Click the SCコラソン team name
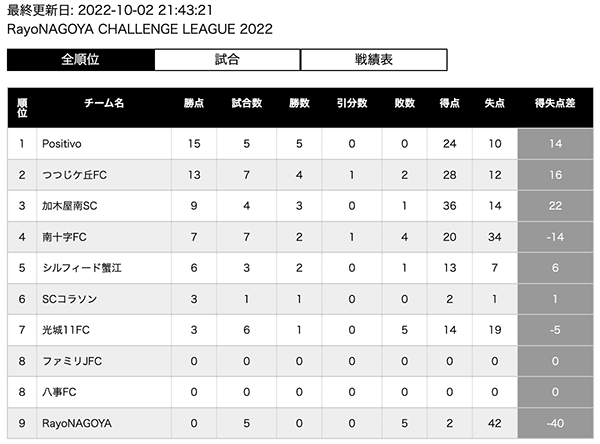 [x=69, y=299]
